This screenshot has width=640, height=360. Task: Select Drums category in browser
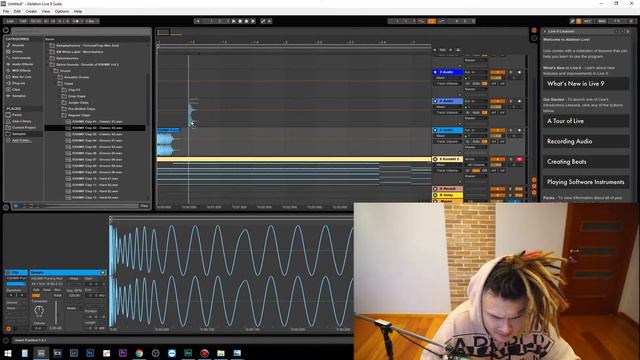17,52
